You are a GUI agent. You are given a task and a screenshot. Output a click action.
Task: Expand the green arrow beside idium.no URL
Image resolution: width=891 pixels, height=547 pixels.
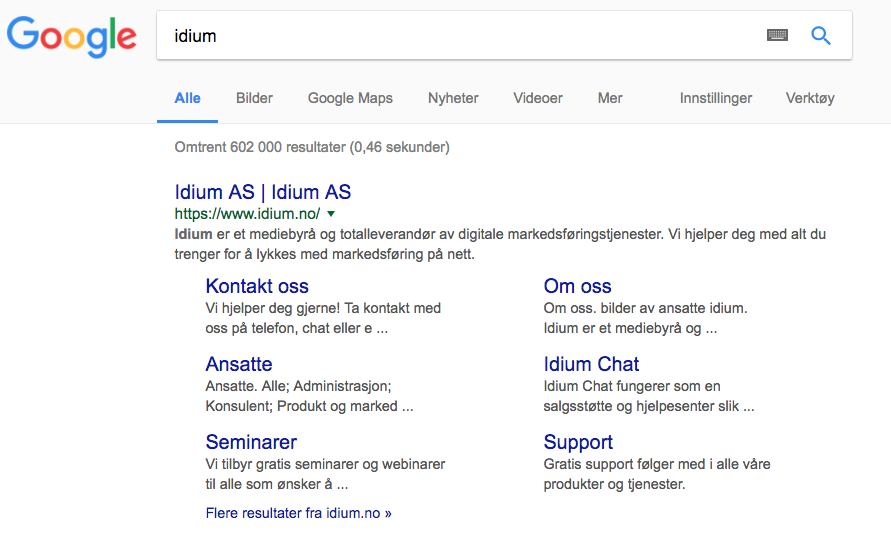331,214
